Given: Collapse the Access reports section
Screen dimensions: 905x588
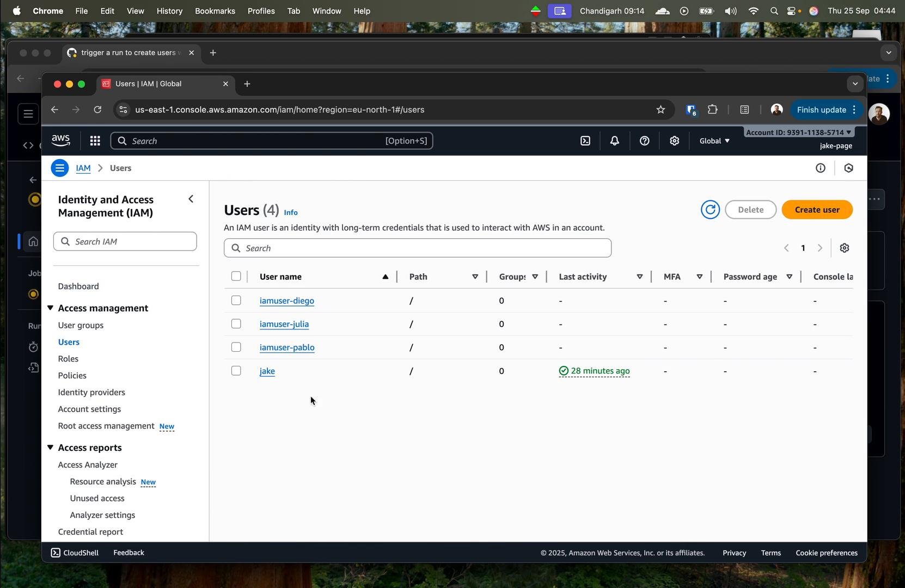Looking at the screenshot, I should (x=50, y=448).
